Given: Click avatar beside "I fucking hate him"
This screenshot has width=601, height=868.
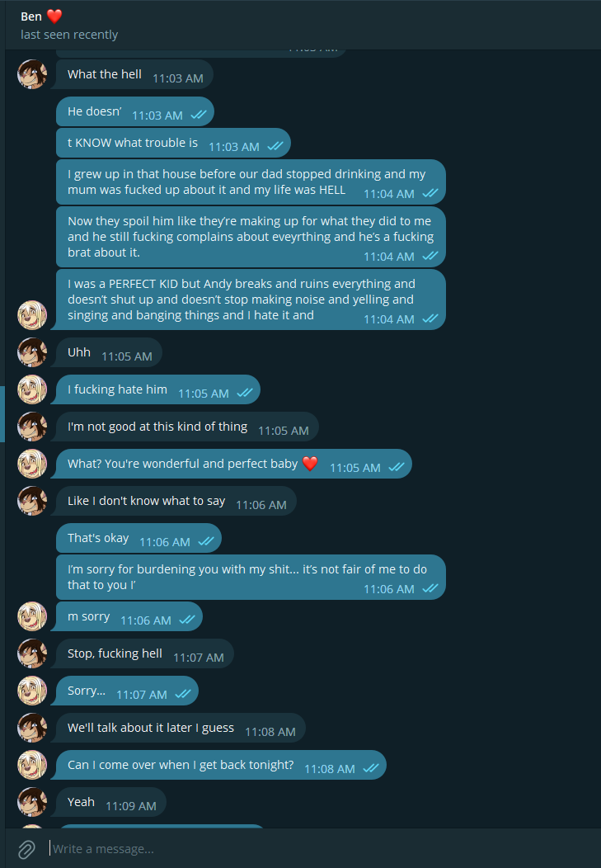Looking at the screenshot, I should click(x=32, y=389).
